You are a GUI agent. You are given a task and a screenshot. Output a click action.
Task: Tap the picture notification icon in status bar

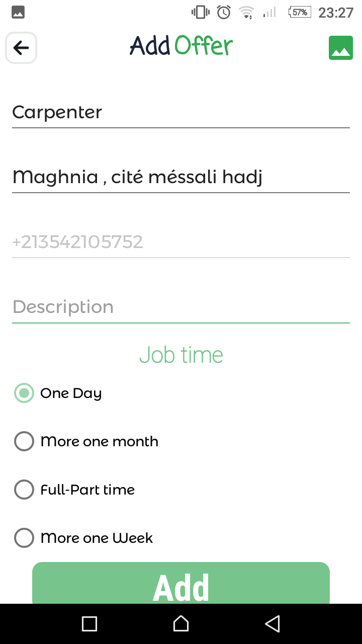point(18,13)
